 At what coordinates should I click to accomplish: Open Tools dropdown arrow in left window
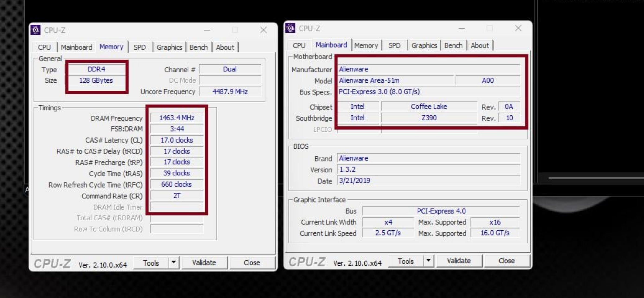click(x=174, y=262)
